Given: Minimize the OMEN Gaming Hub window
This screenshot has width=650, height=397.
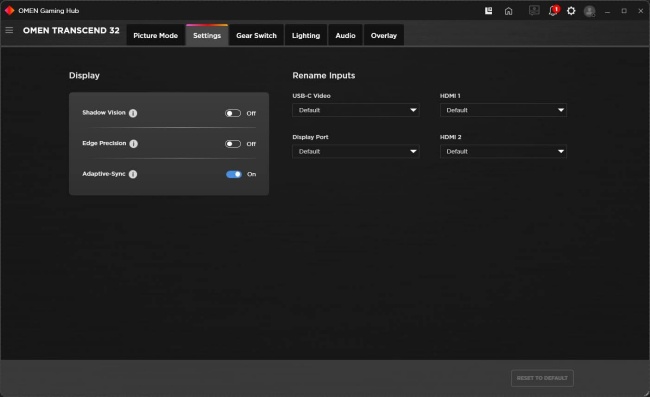Looking at the screenshot, I should 607,11.
